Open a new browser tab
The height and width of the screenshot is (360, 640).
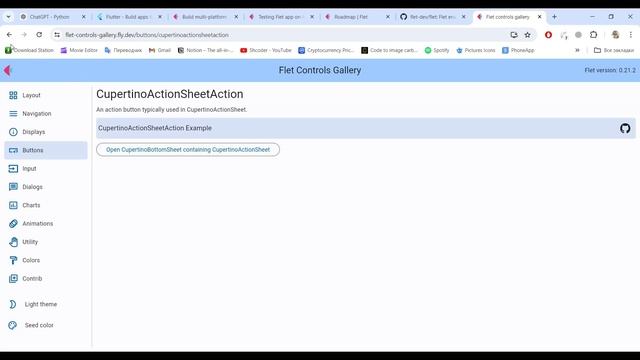[x=554, y=17]
